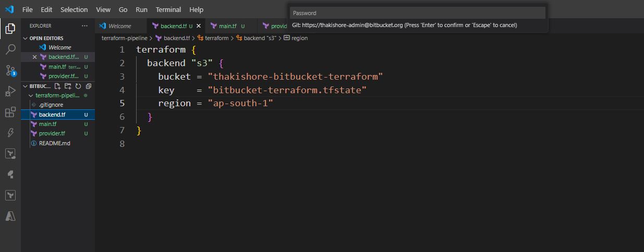Click the Git Password input field
The width and height of the screenshot is (644, 252).
point(417,13)
